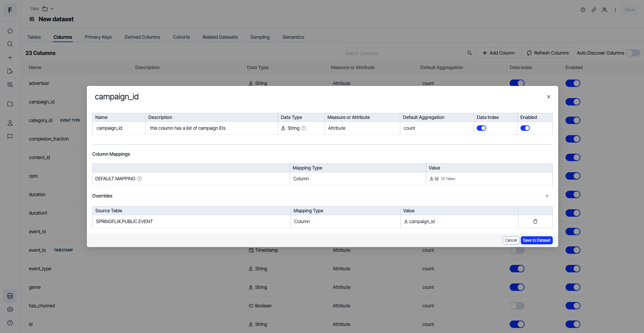The width and height of the screenshot is (644, 333).
Task: Click the DEFAULT MAPPING info icon
Action: pyautogui.click(x=139, y=179)
